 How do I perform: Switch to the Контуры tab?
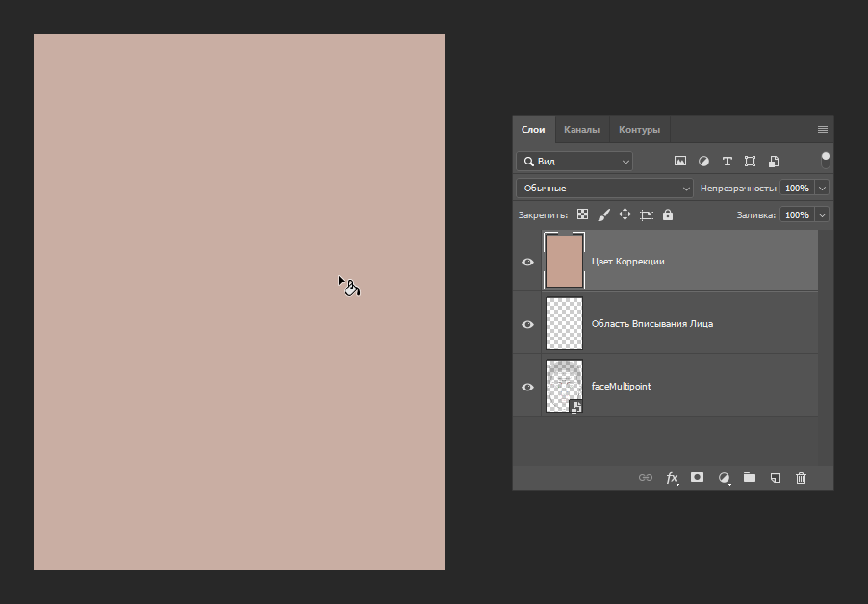tap(639, 130)
